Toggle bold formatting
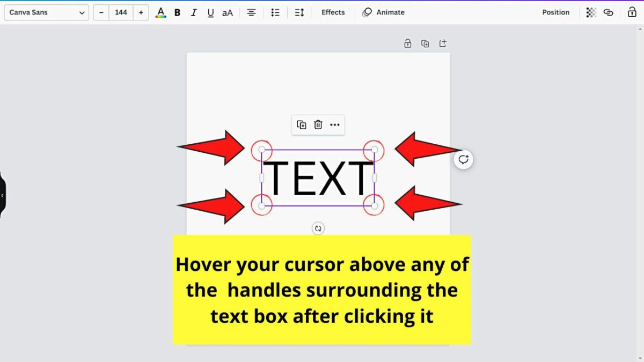 tap(177, 12)
